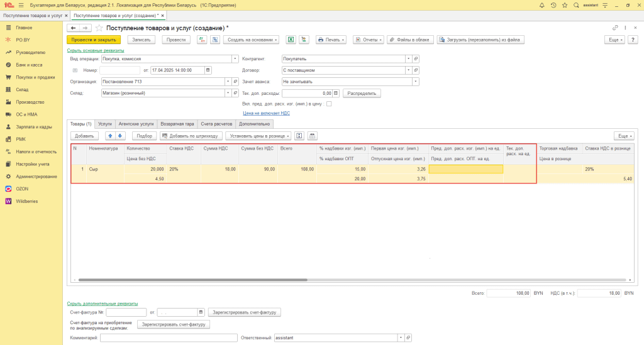644x345 pixels.
Task: Go forward with the right arrow
Action: pos(85,28)
